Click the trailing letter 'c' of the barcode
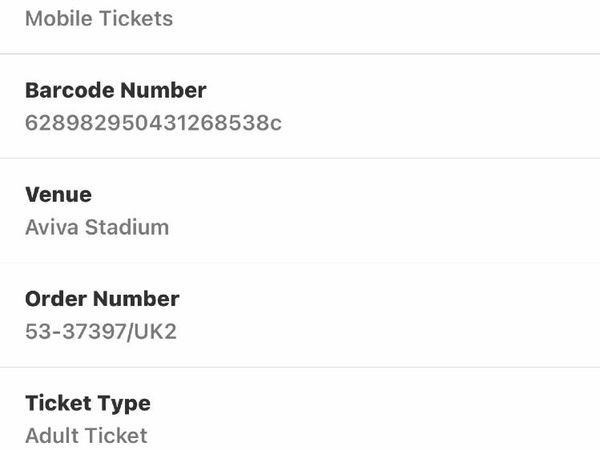 coord(275,123)
